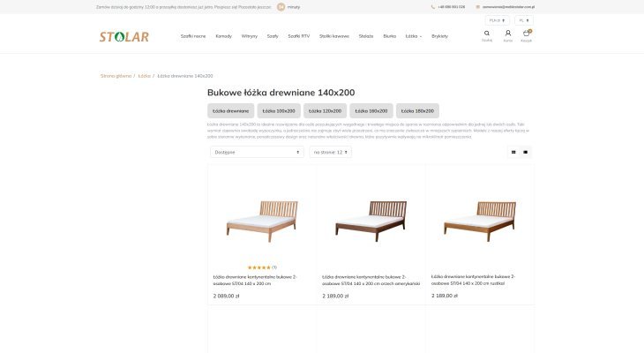Open the PL language dropdown

click(x=523, y=19)
